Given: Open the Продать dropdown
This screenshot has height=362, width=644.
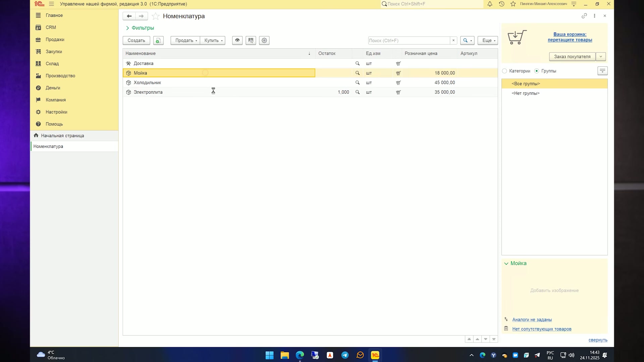Looking at the screenshot, I should tap(185, 41).
